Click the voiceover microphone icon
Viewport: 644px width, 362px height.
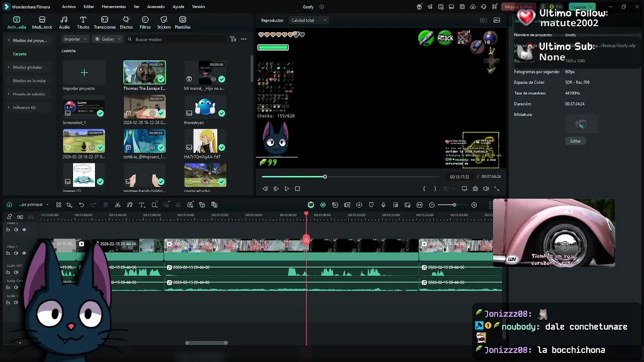383,205
